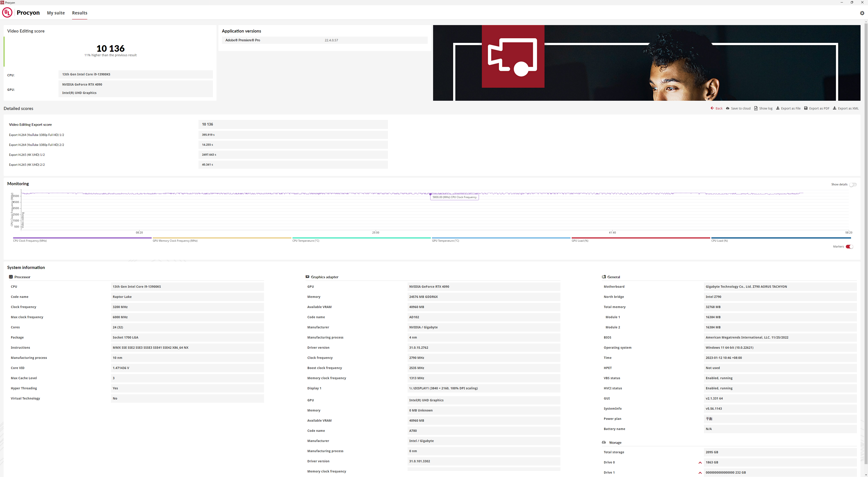This screenshot has height=477, width=868.
Task: Select Max clock frequency 6000 MHz value
Action: click(187, 317)
